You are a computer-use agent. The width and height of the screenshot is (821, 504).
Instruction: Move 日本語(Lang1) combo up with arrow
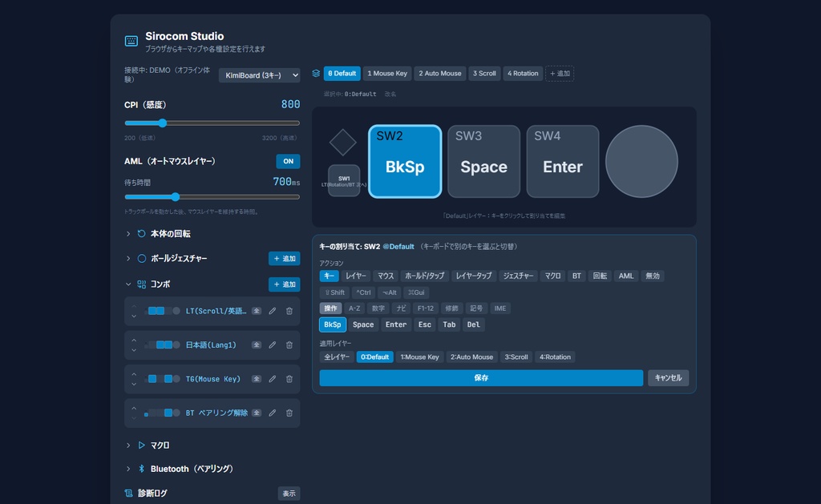[134, 341]
